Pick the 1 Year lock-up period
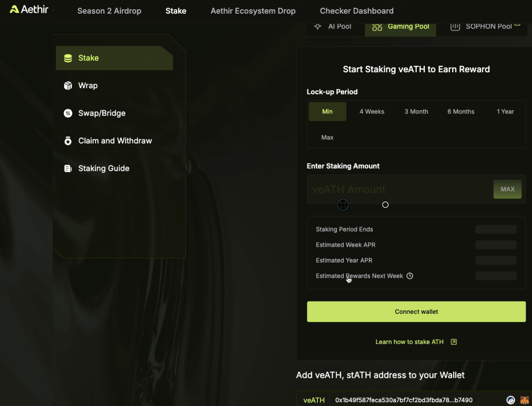Viewport: 532px width, 406px height. (505, 112)
